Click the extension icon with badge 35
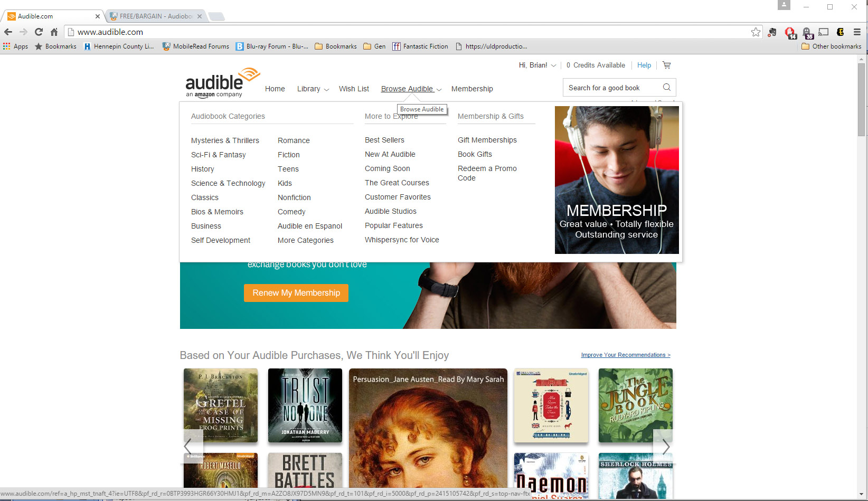This screenshot has width=868, height=501. pos(807,33)
